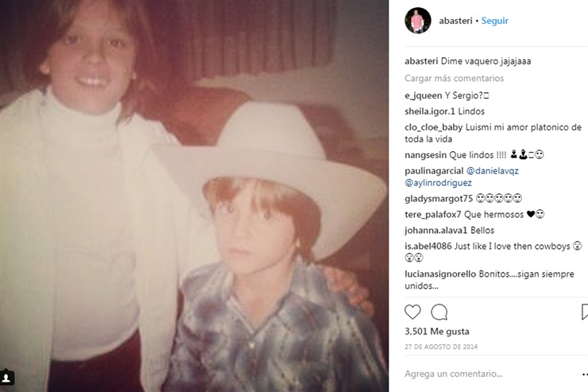This screenshot has height=392, width=588.
Task: Visit paulinagarcial's profile from her comment
Action: coord(434,171)
